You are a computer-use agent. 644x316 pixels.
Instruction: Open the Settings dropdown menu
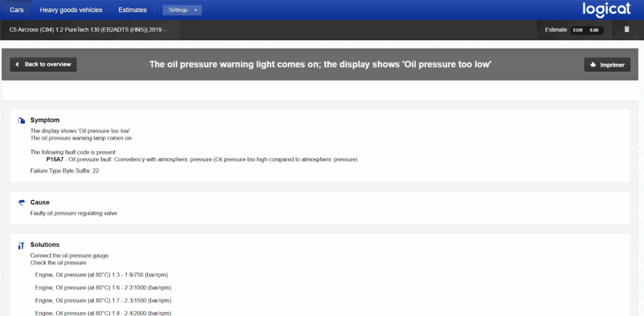pyautogui.click(x=182, y=10)
